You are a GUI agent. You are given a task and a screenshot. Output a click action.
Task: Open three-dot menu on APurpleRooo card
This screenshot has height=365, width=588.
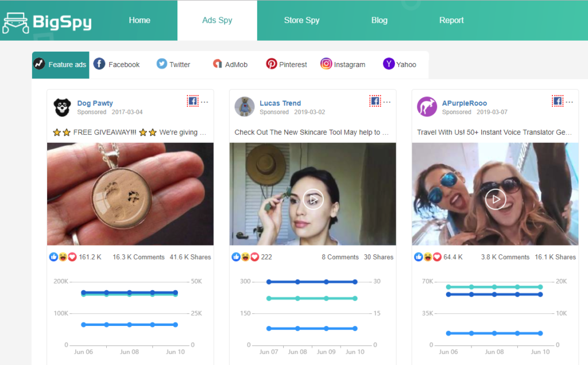pos(569,102)
